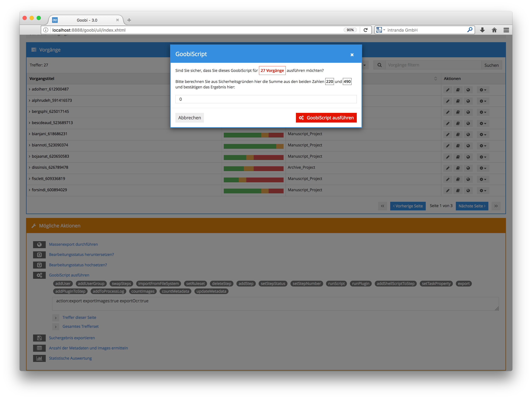
Task: Click the metadata count table icon
Action: [39, 348]
